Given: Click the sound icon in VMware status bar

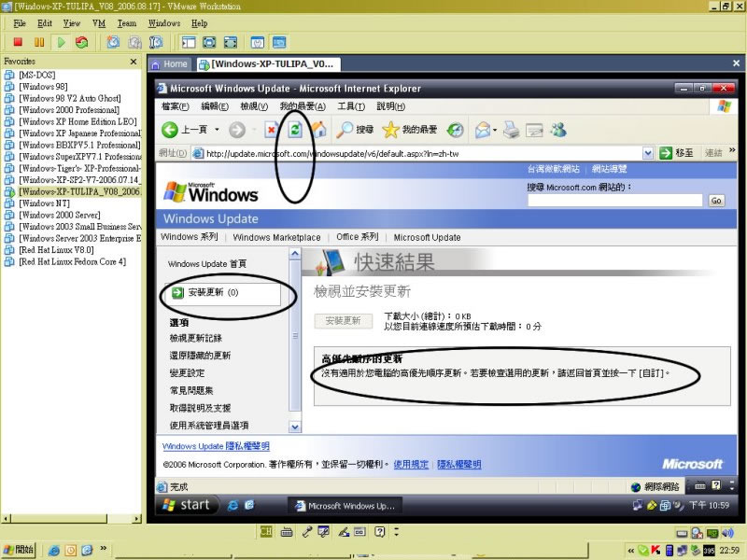Looking at the screenshot, I should pos(728,533).
